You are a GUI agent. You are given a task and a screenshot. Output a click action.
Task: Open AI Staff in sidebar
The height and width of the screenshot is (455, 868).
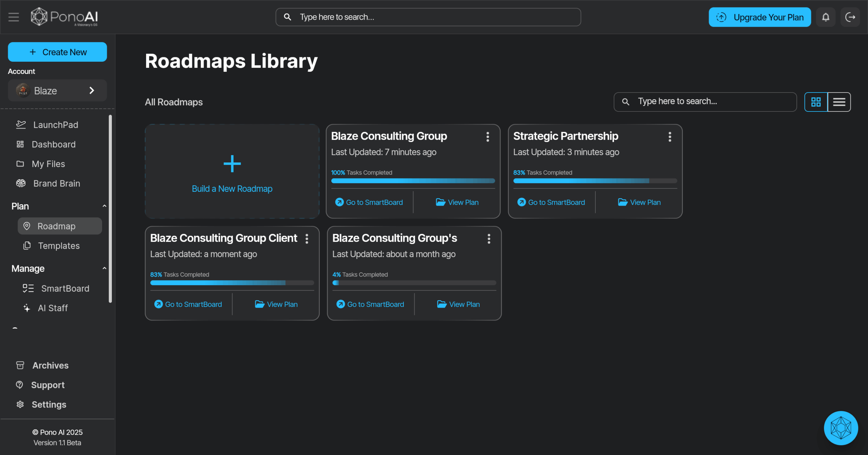coord(53,308)
